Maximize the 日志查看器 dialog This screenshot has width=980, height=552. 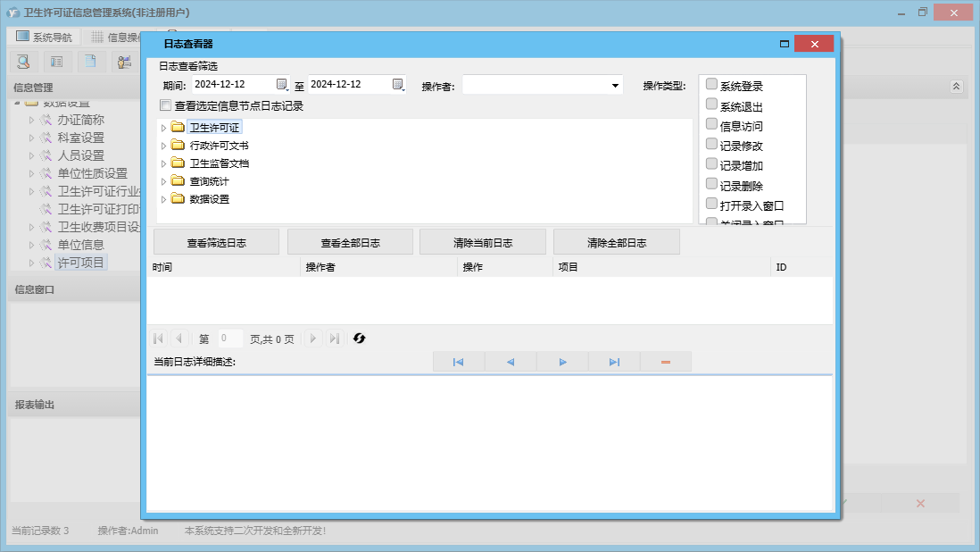[x=785, y=44]
